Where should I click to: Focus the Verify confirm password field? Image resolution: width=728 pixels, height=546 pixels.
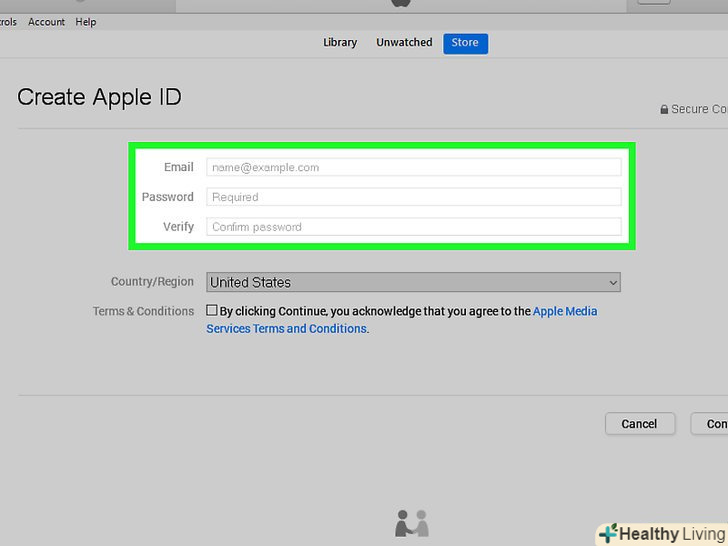point(413,227)
